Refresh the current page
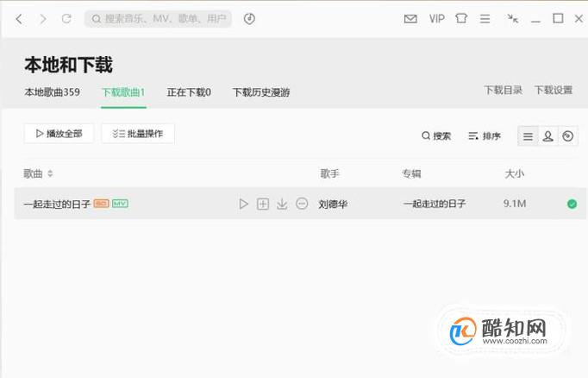588x378 pixels. click(x=66, y=18)
